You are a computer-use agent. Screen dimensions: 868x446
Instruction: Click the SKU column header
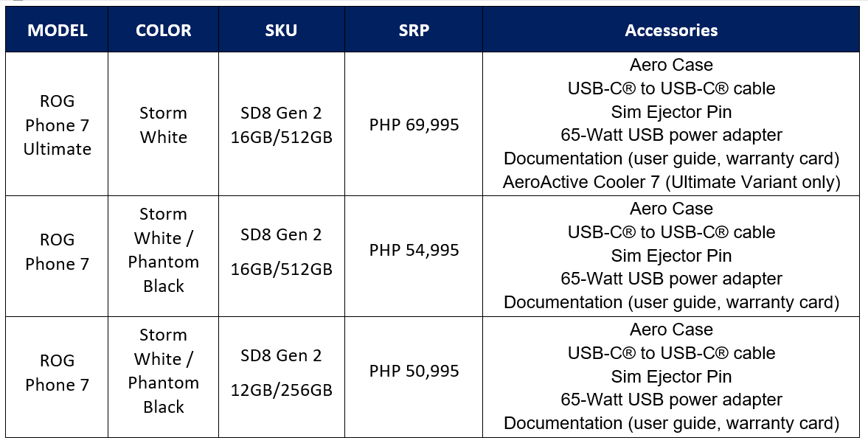[x=281, y=30]
